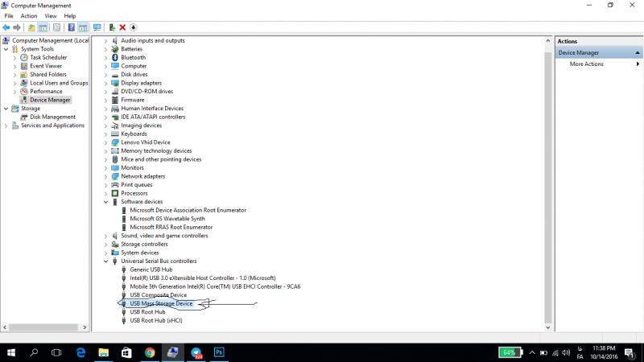Click the red X Uninstall device icon
Viewport: 644px width, 362px height.
tap(122, 27)
